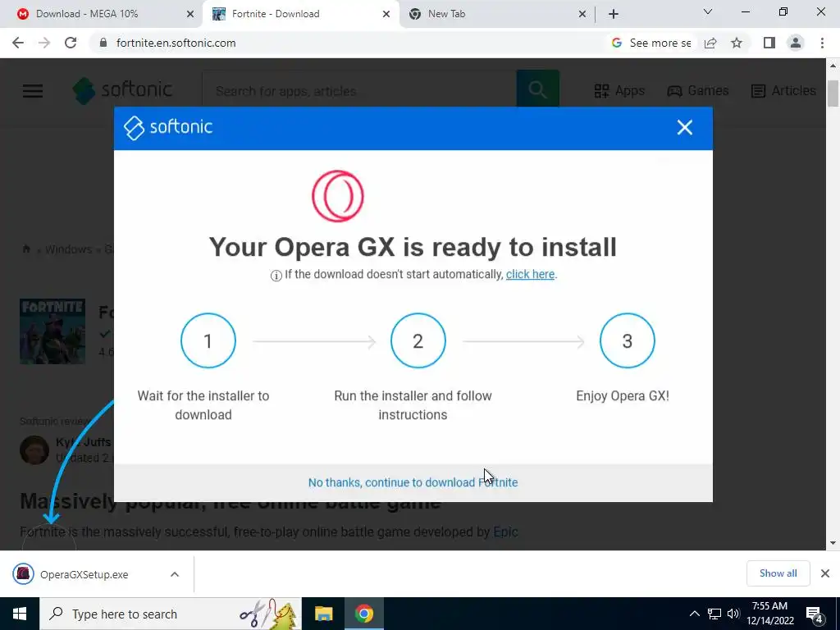Image resolution: width=840 pixels, height=630 pixels.
Task: Go forward to the next page
Action: 44,43
